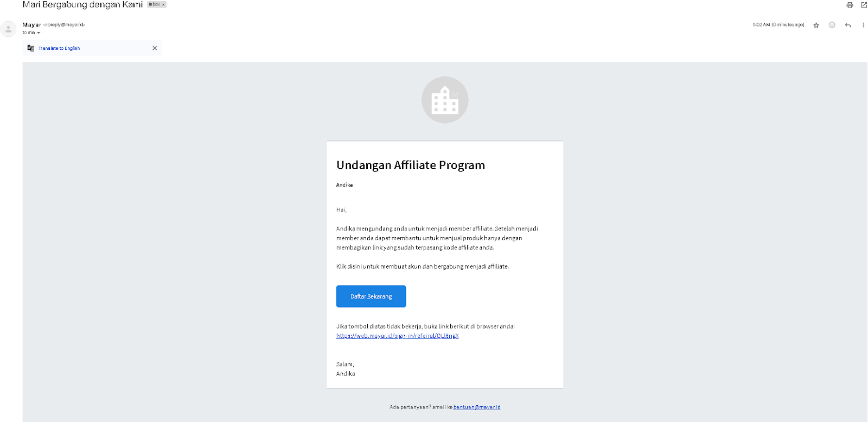Star this email from Mayar
868x422 pixels.
click(816, 25)
